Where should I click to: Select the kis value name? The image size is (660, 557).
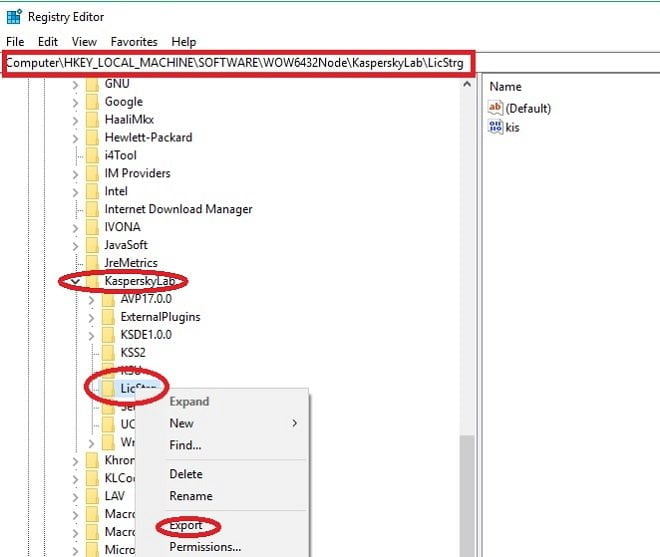click(512, 127)
